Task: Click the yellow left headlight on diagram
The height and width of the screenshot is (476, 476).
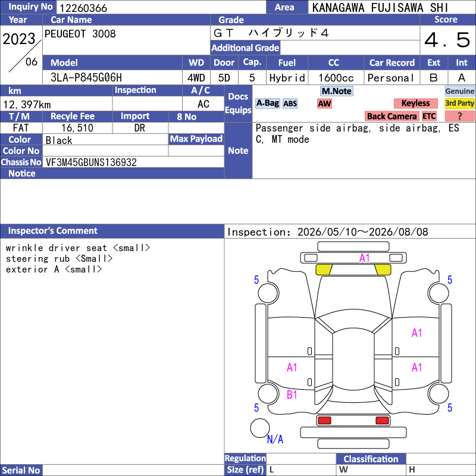Action: point(324,270)
